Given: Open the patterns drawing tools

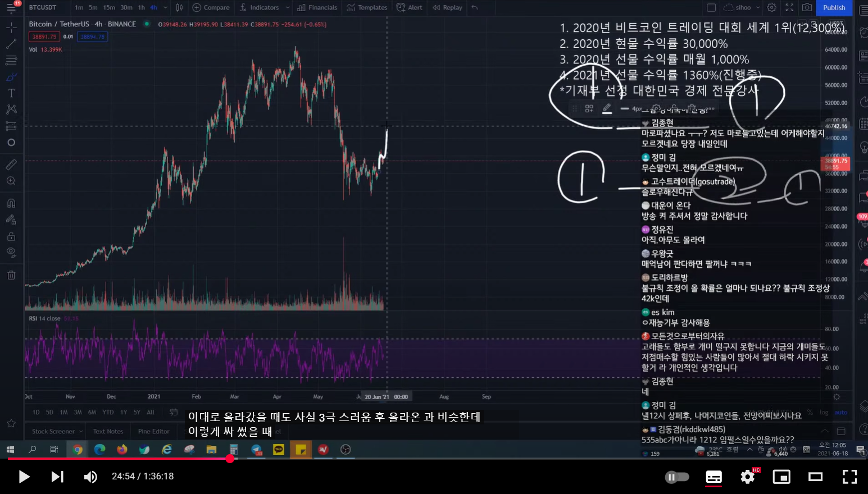Looking at the screenshot, I should [11, 109].
